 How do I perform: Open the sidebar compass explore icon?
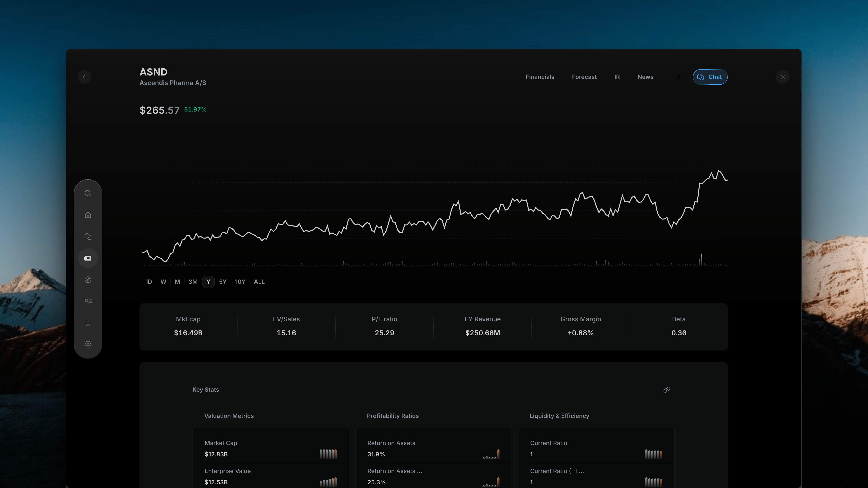[88, 280]
